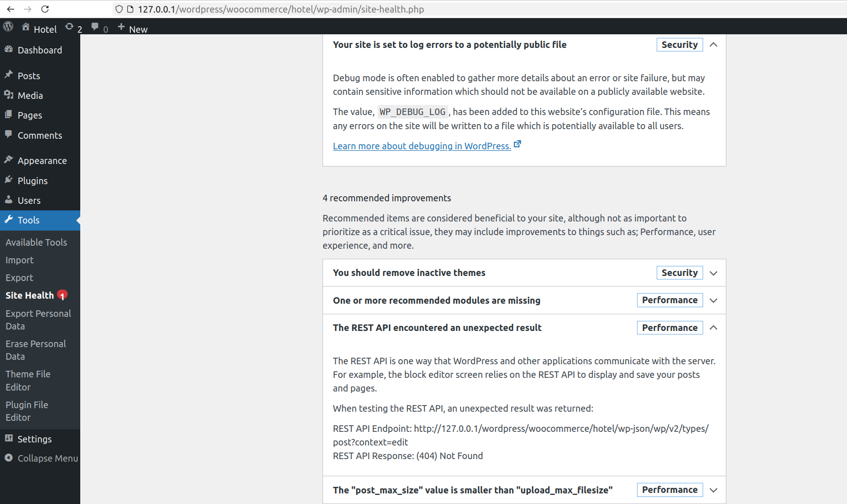This screenshot has height=504, width=847.
Task: Open Erase Personal Data
Action: coord(36,350)
